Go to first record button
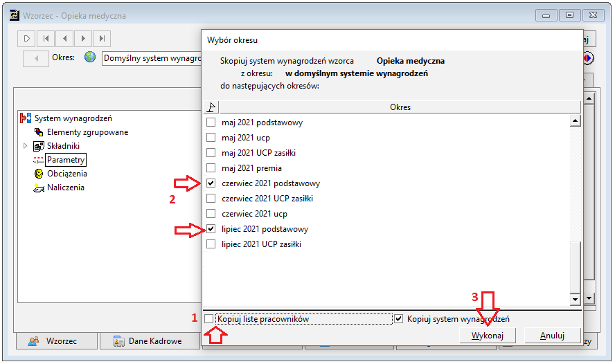This screenshot has width=615, height=364. point(46,38)
